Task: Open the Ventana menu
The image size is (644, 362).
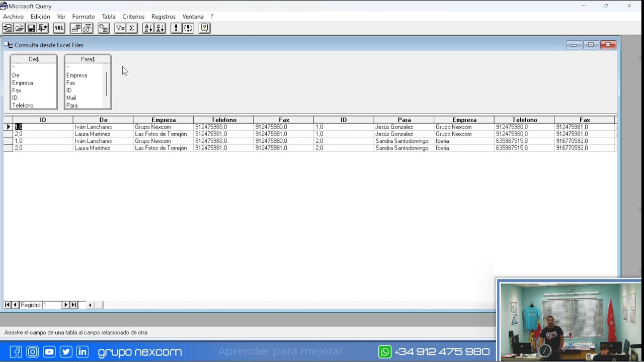Action: (x=193, y=17)
